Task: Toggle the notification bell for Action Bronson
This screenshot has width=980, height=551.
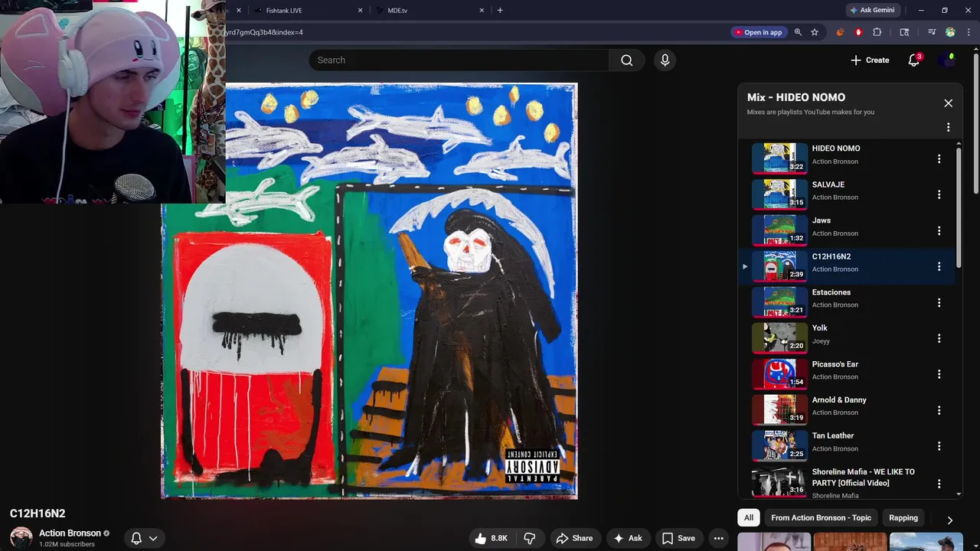Action: click(144, 538)
